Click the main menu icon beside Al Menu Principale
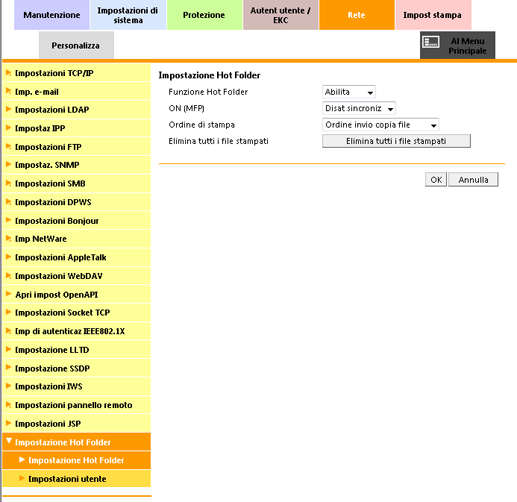The height and width of the screenshot is (502, 517). point(431,42)
